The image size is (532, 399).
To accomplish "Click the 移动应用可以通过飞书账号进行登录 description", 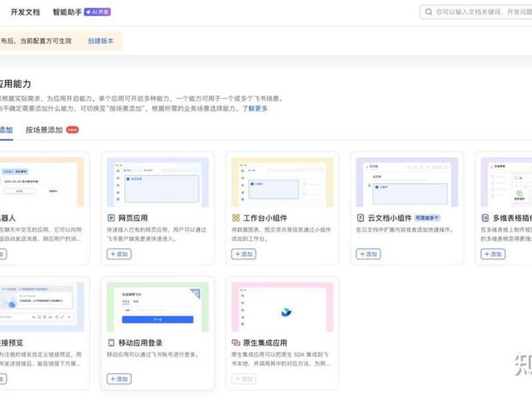I will [x=153, y=354].
